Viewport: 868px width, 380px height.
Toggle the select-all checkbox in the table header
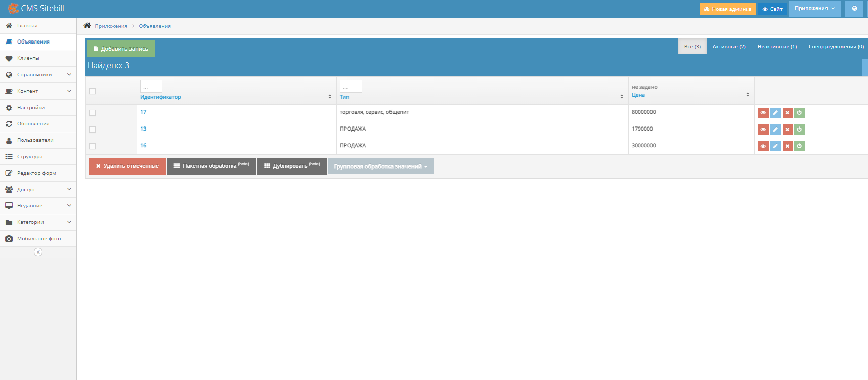(92, 91)
